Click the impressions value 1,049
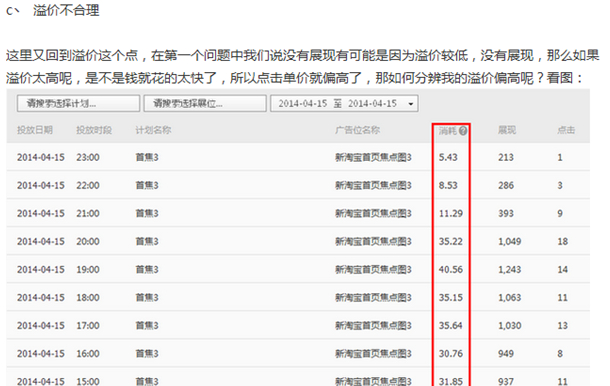The height and width of the screenshot is (386, 610). [x=510, y=241]
